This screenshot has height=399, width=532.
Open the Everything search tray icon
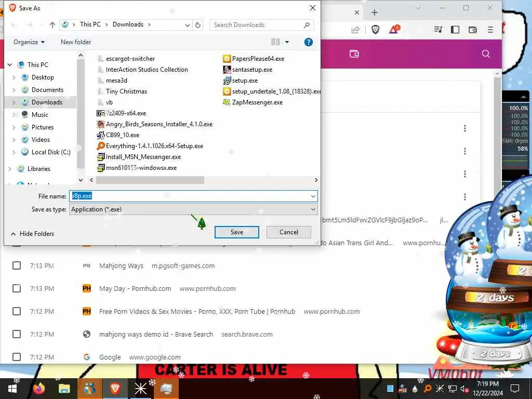428,389
